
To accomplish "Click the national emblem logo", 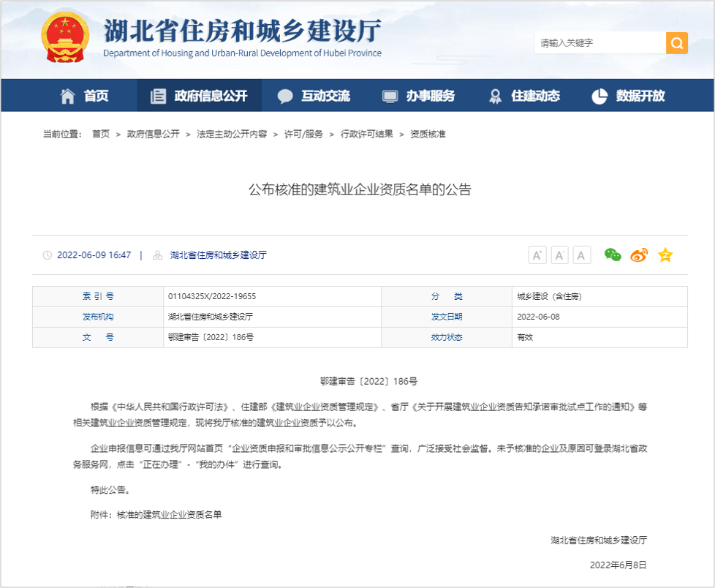I will (x=65, y=37).
